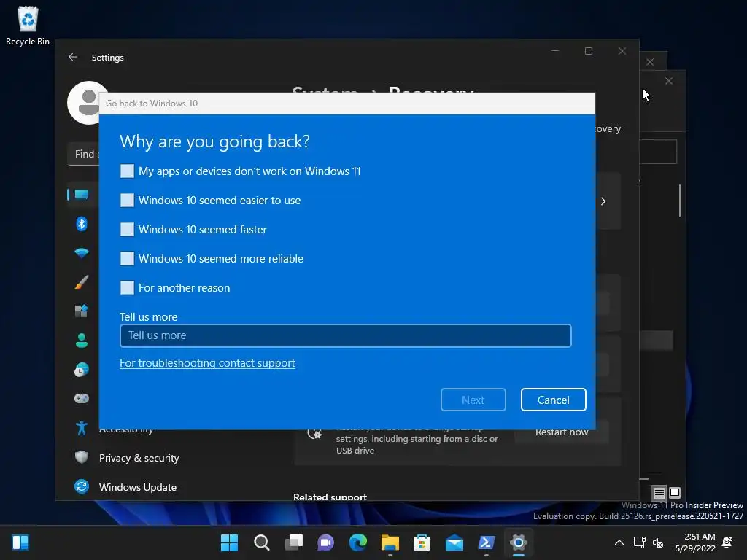This screenshot has height=560, width=747.
Task: Click the Windows Update sync icon
Action: [x=82, y=486]
